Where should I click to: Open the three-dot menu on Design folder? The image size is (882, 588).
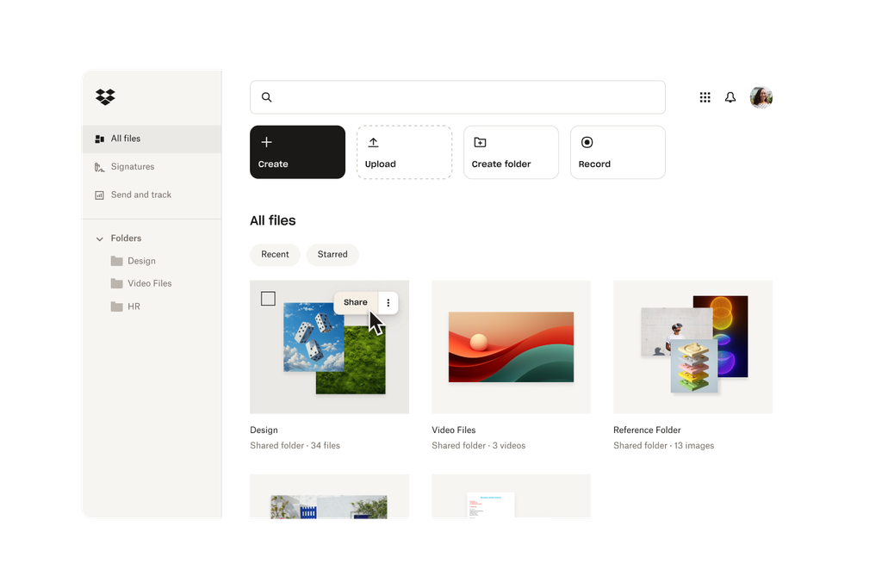(x=388, y=303)
